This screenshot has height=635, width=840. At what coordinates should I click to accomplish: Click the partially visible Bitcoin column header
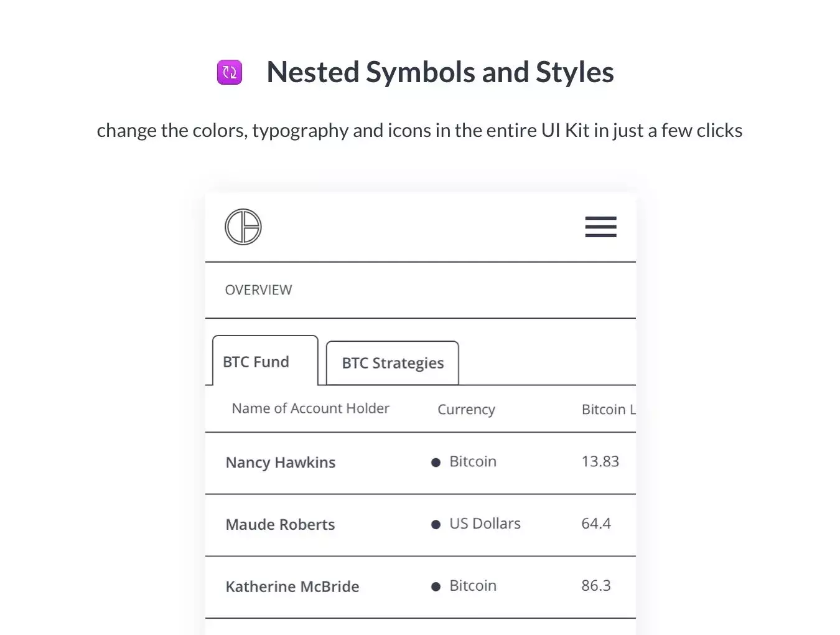click(609, 410)
